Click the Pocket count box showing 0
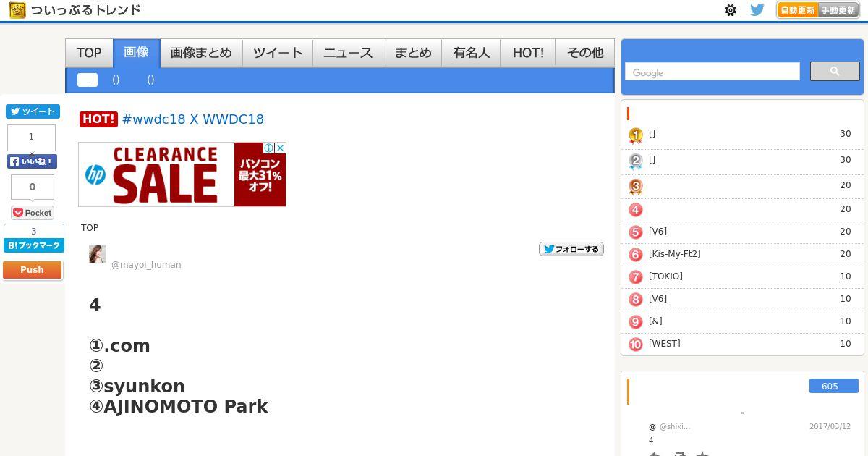The height and width of the screenshot is (456, 868). pyautogui.click(x=33, y=187)
